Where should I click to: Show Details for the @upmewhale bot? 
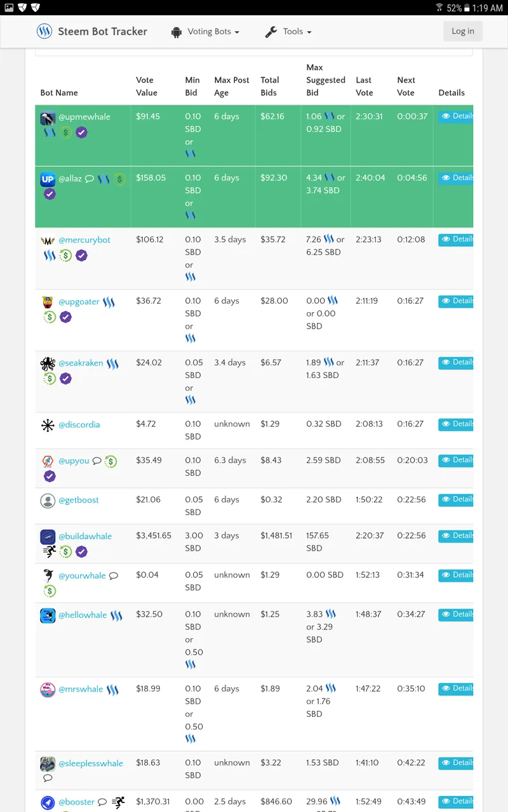(x=456, y=117)
